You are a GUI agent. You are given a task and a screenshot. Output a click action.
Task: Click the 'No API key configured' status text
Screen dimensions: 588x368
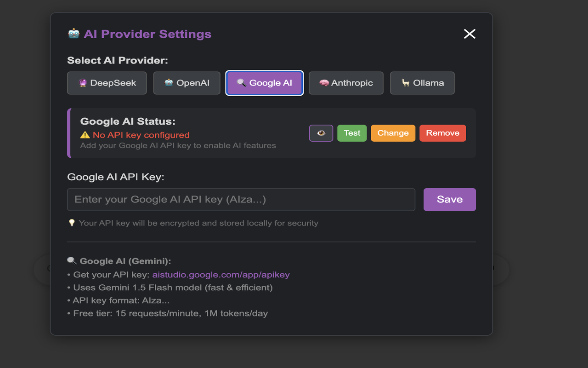141,135
